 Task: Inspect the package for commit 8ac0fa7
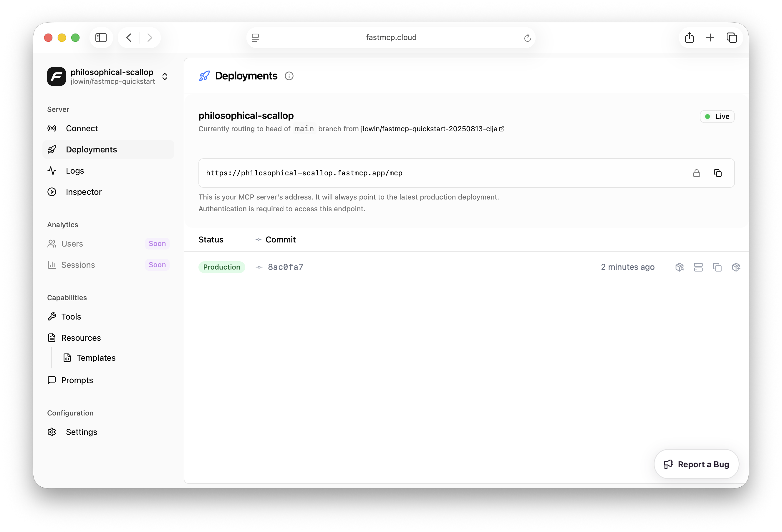coord(679,267)
